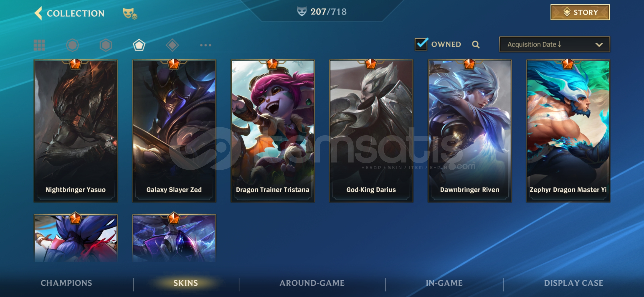The width and height of the screenshot is (644, 297).
Task: Select the first circular rarity filter icon
Action: [x=72, y=45]
